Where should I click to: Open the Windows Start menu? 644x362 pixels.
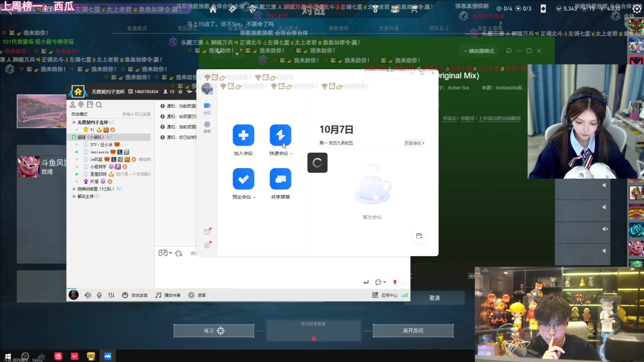click(8, 356)
